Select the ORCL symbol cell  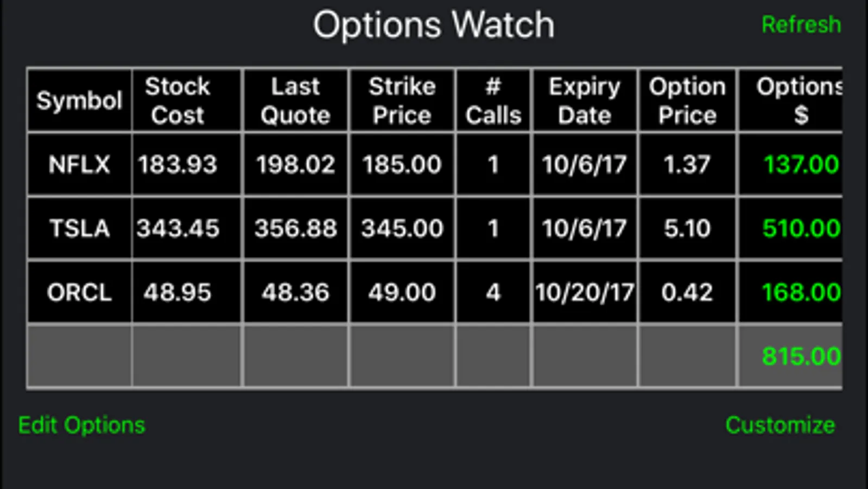pos(79,292)
